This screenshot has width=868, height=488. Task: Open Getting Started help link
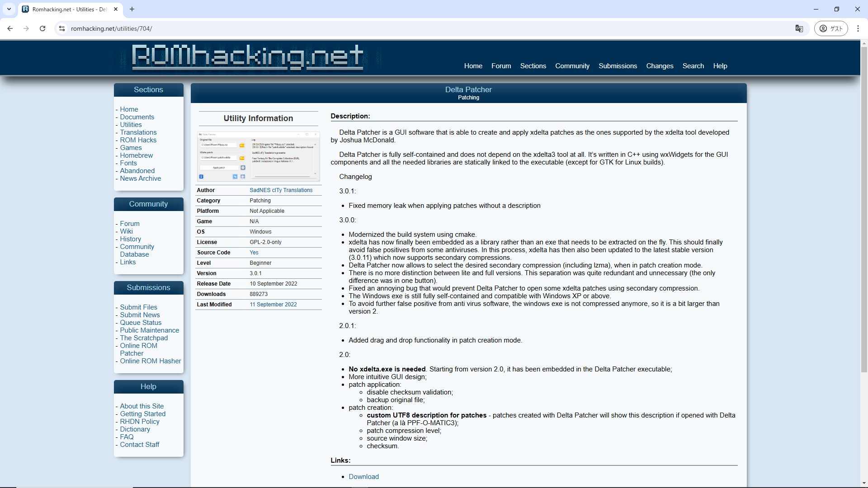click(142, 414)
